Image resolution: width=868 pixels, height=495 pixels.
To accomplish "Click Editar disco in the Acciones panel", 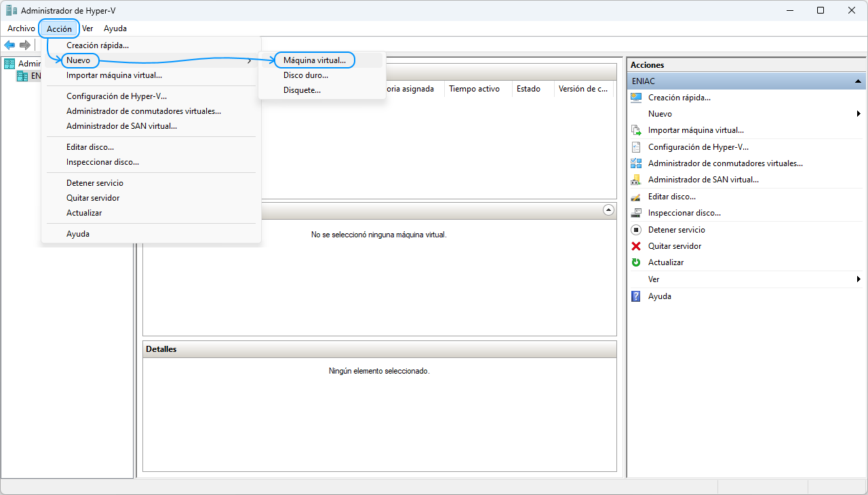I will 672,197.
